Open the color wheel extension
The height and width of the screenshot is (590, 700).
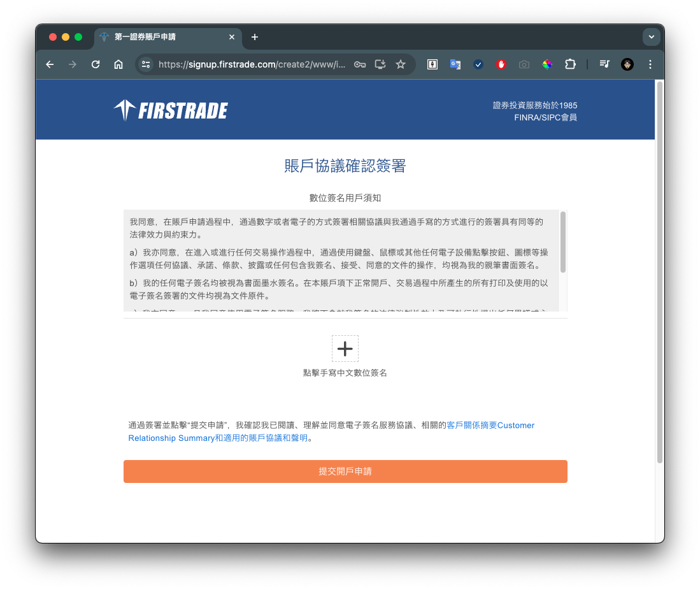coord(547,64)
